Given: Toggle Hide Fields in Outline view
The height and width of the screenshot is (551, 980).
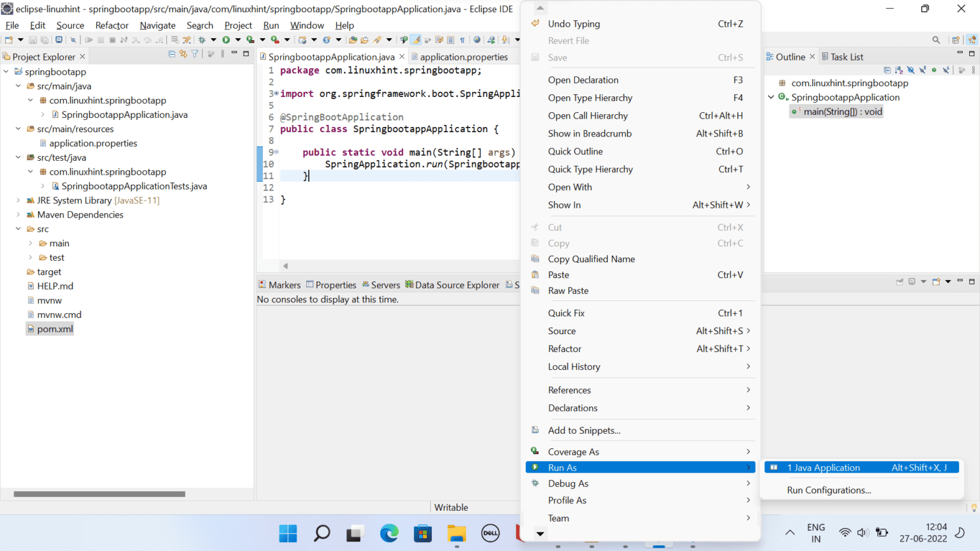Looking at the screenshot, I should [x=910, y=70].
